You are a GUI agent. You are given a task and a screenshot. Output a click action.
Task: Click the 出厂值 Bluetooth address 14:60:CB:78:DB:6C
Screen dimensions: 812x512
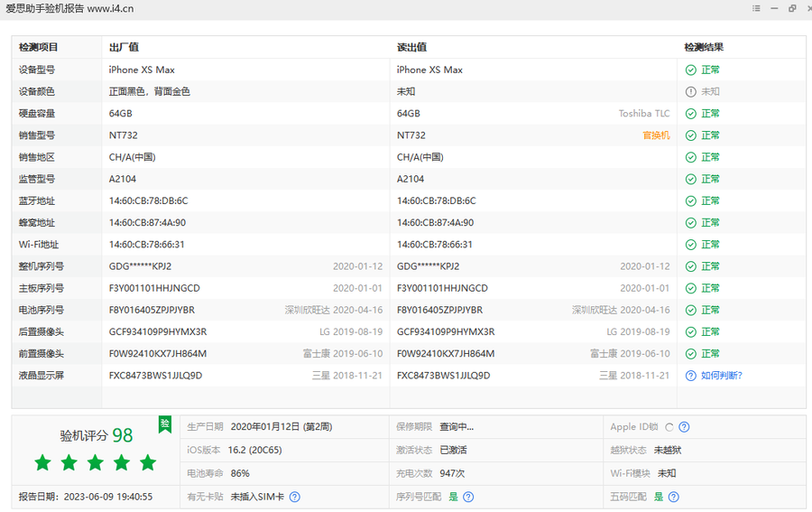[x=149, y=201]
